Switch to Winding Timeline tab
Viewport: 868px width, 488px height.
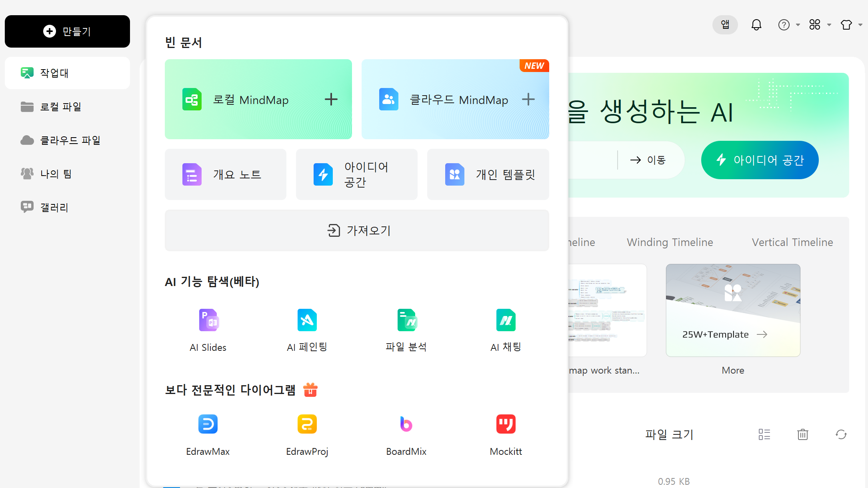pyautogui.click(x=670, y=242)
